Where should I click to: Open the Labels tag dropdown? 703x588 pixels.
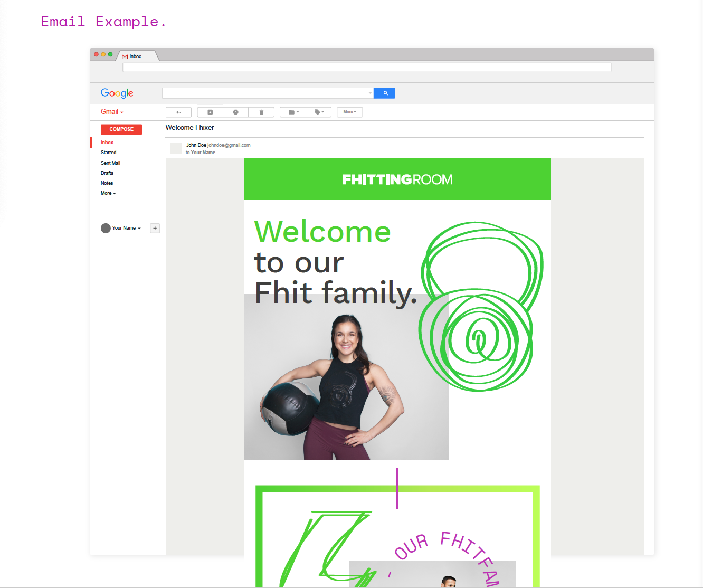(319, 112)
